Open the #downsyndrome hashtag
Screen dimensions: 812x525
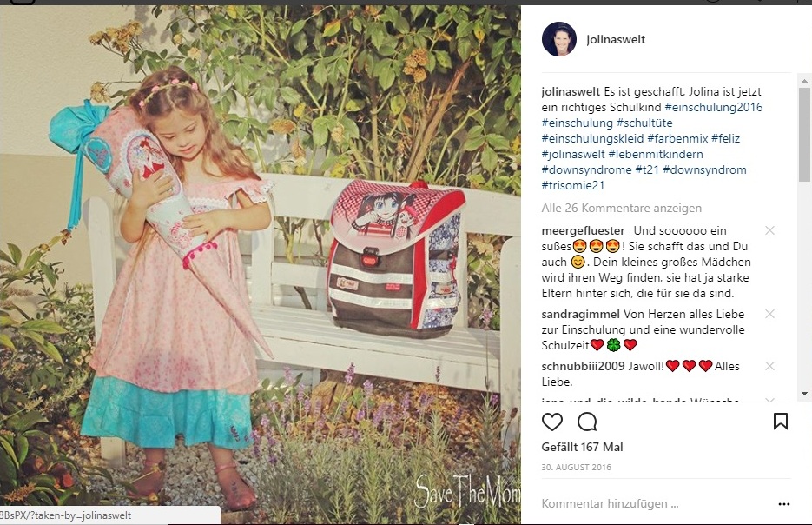click(586, 169)
